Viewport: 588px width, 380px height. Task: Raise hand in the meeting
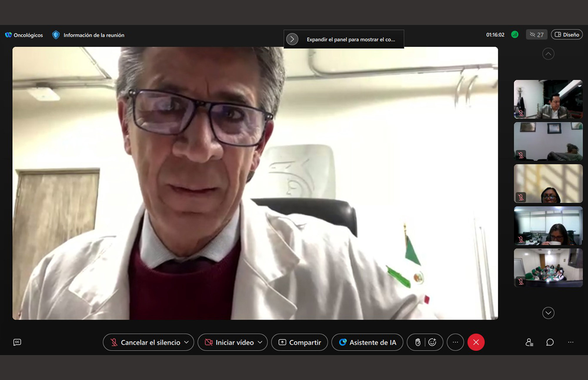(417, 342)
